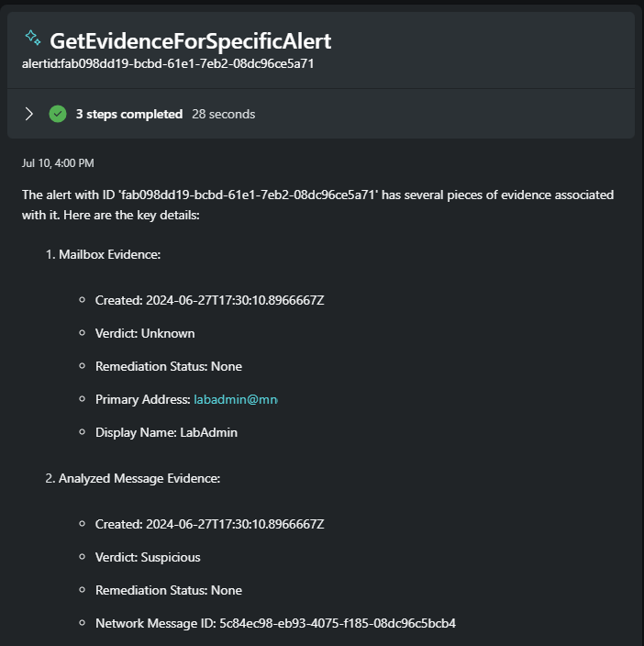The width and height of the screenshot is (644, 646).
Task: Click the "Display Name: LabAdmin" line
Action: coord(166,432)
